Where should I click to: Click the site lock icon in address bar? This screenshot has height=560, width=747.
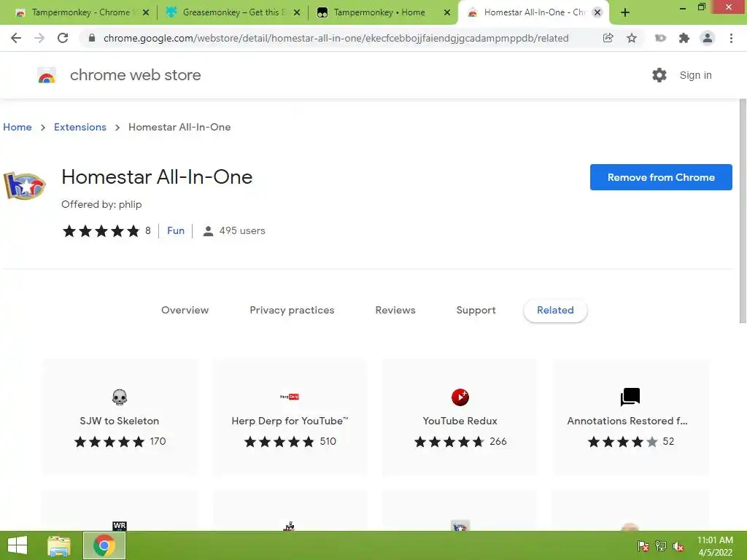pyautogui.click(x=92, y=38)
